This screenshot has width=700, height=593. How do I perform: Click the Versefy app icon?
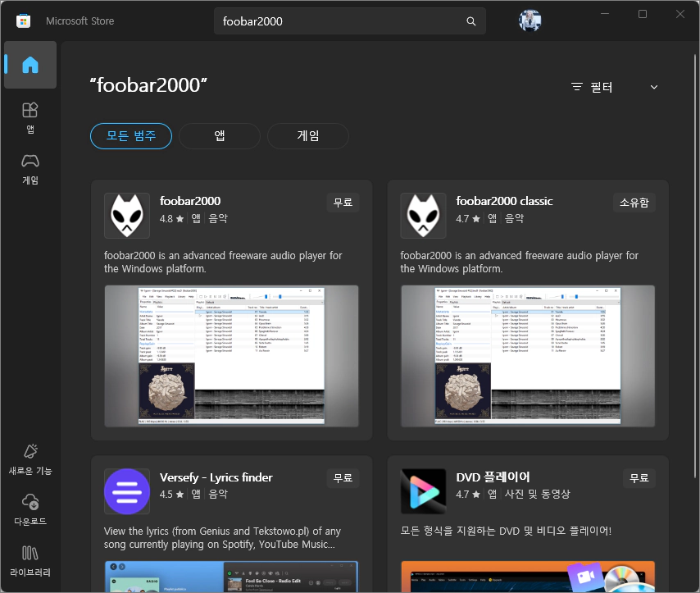126,491
